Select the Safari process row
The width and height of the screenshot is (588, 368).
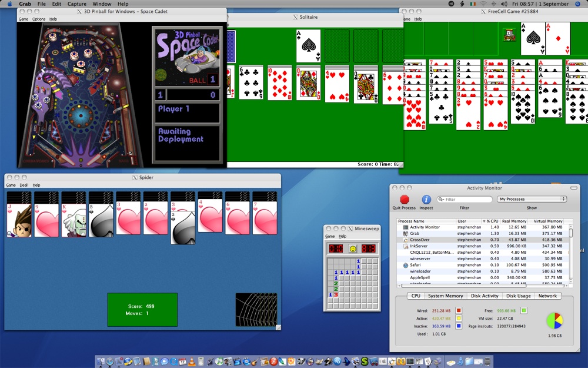(x=483, y=265)
